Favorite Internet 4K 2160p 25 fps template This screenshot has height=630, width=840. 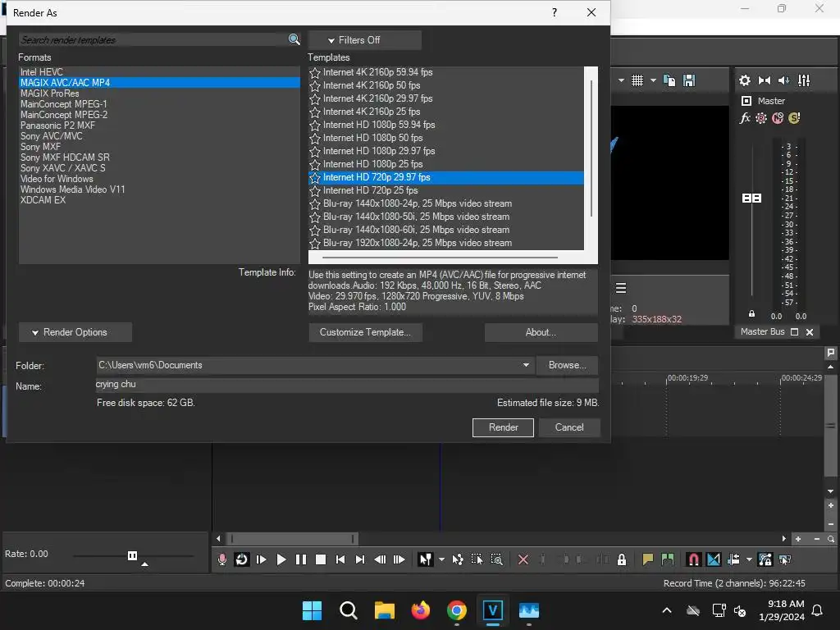pyautogui.click(x=315, y=112)
